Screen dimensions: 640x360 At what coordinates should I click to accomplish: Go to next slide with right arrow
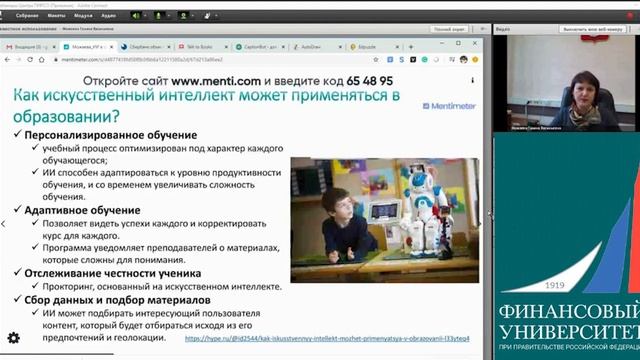479,224
